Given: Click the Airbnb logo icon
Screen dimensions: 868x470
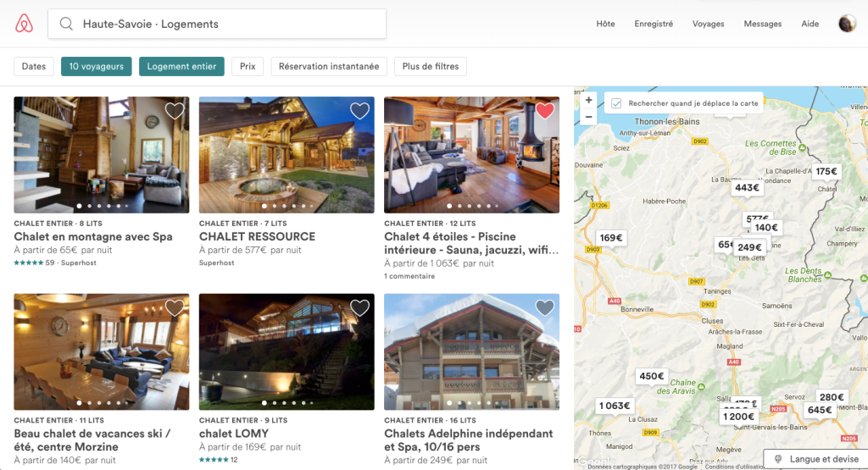Looking at the screenshot, I should 24,24.
